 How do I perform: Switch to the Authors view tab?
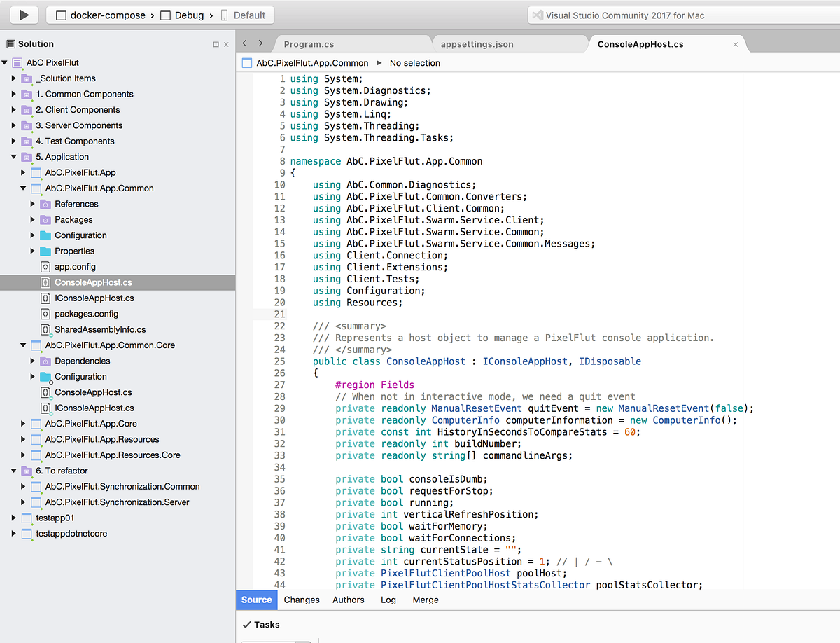[x=349, y=600]
